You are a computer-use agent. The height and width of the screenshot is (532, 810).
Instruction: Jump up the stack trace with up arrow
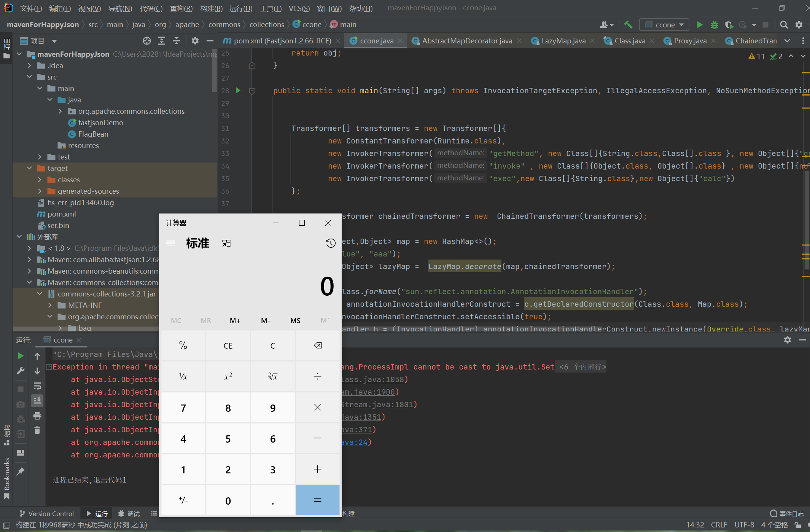(x=37, y=356)
